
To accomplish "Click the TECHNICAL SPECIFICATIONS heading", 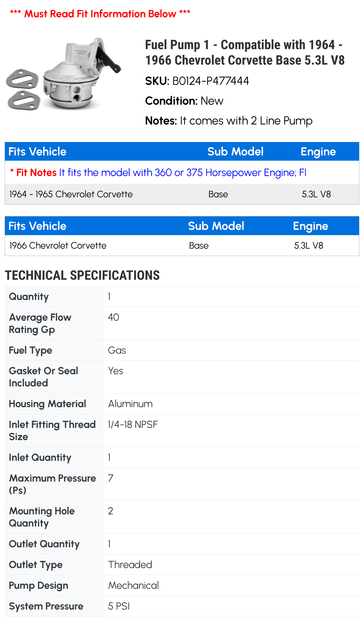I will coord(82,275).
